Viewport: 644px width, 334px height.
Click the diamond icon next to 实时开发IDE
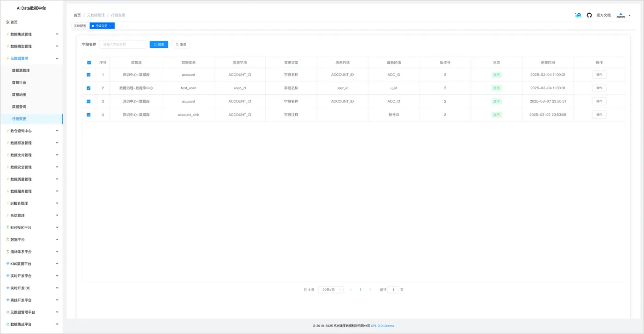pos(8,288)
